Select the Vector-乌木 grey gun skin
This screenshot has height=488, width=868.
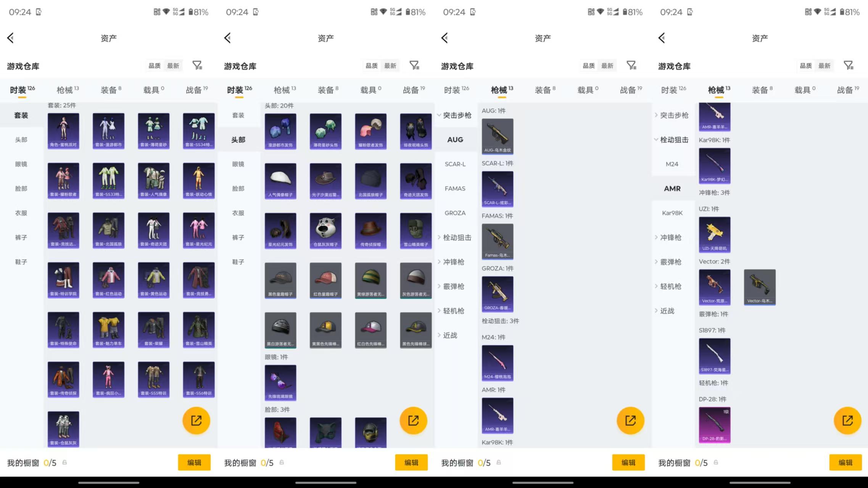(760, 287)
